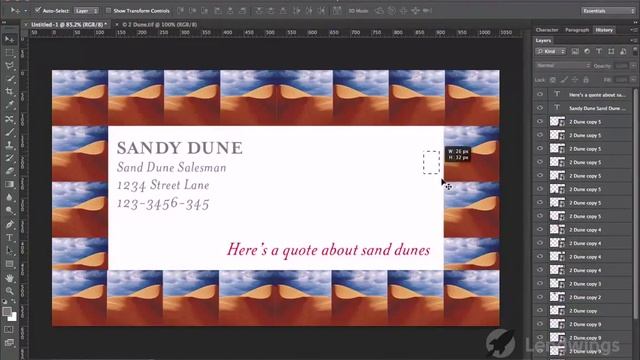
Task: Lock transparent pixels in Layers panel
Action: coord(553,80)
